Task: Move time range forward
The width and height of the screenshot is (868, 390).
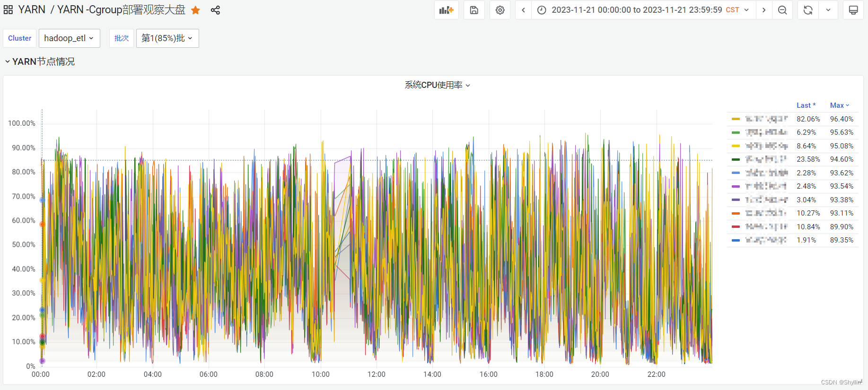Action: coord(764,10)
